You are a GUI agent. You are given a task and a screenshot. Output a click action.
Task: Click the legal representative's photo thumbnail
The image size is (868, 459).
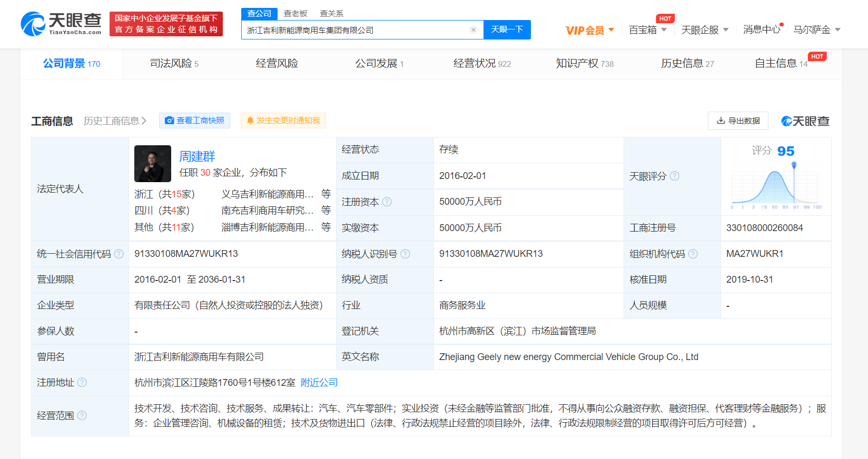[153, 164]
